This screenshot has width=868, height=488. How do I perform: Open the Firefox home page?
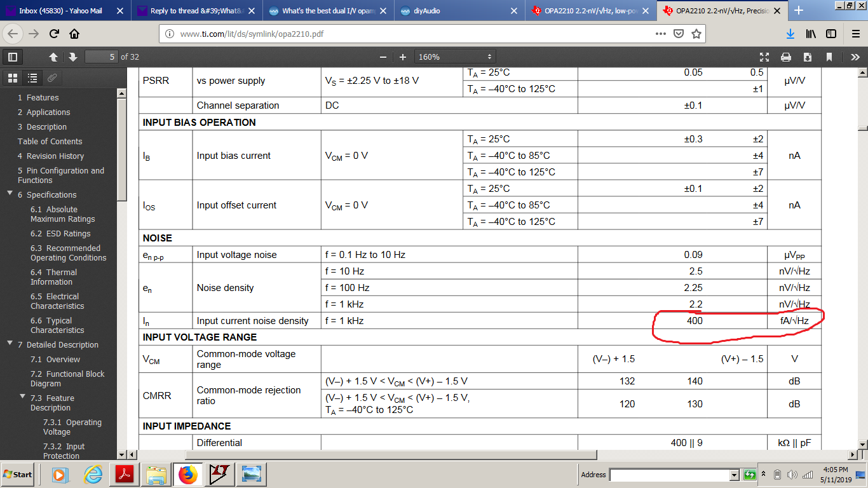(x=74, y=34)
